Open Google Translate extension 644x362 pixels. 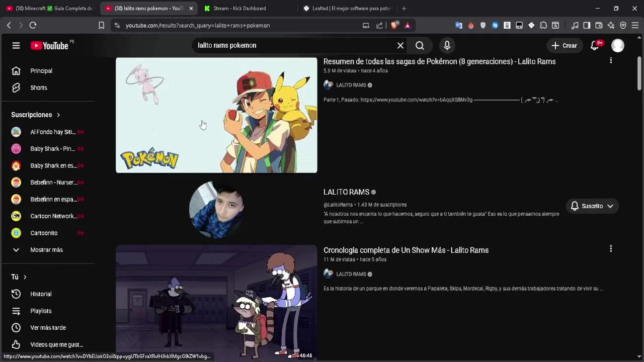(x=459, y=25)
